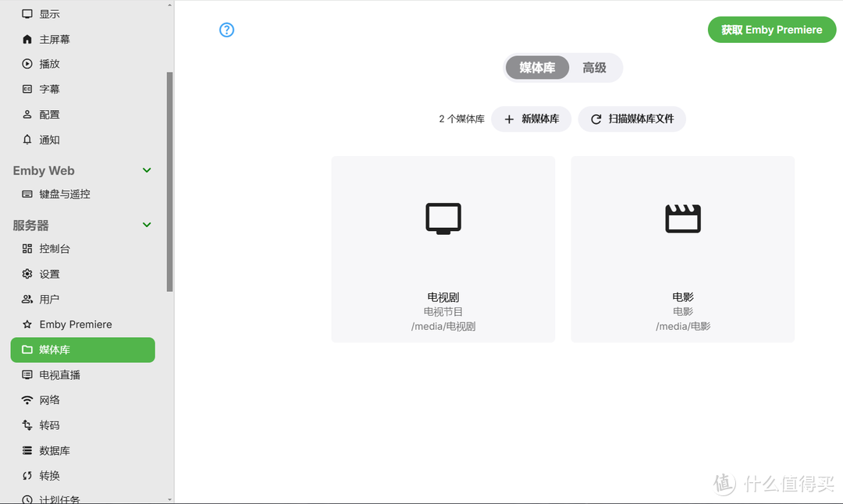Click the Emby Web section heading
The width and height of the screenshot is (843, 504).
click(x=44, y=170)
